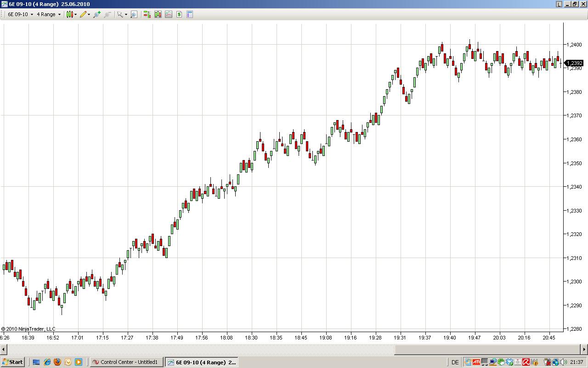Select the cursor pointer tool icon
This screenshot has height=368, width=588.
(120, 14)
